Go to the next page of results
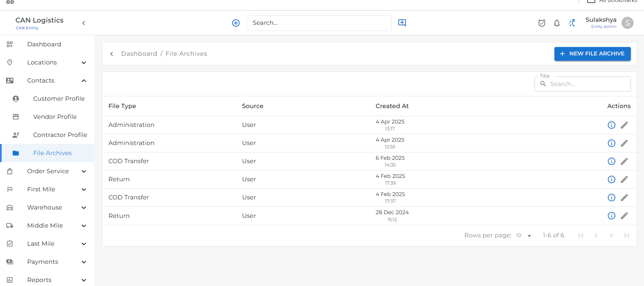644x286 pixels. tap(611, 235)
